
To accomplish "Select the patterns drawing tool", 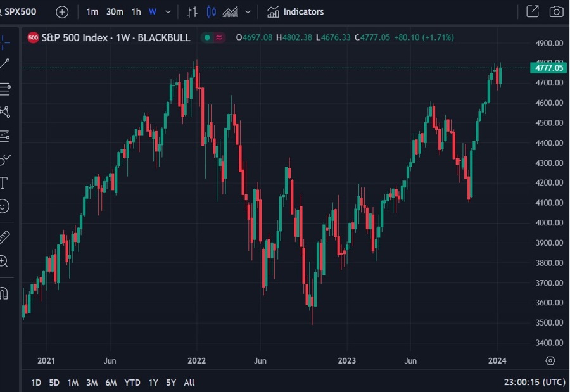I will (x=5, y=112).
